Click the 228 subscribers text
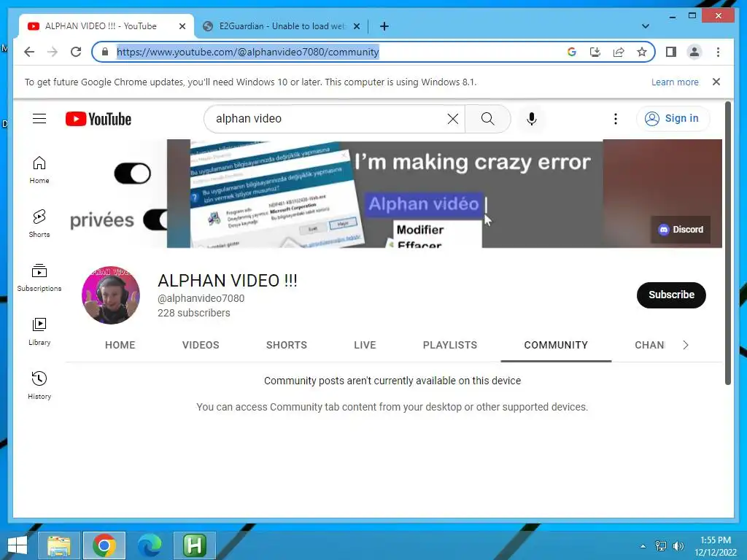The image size is (747, 560). tap(194, 313)
